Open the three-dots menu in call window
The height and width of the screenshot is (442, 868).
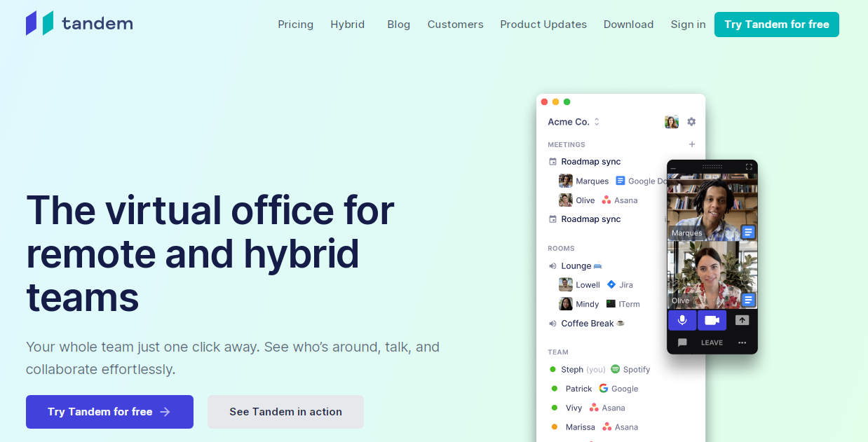(x=742, y=343)
